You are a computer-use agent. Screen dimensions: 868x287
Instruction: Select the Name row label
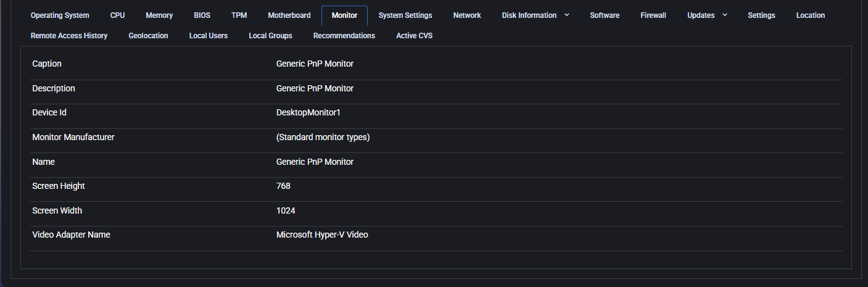[x=43, y=162]
